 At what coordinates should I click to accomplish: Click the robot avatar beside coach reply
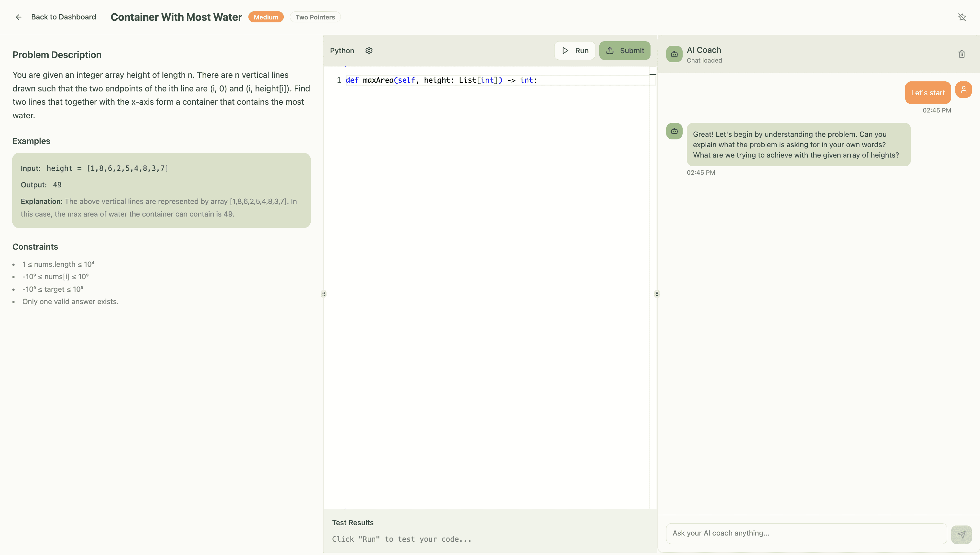(674, 131)
